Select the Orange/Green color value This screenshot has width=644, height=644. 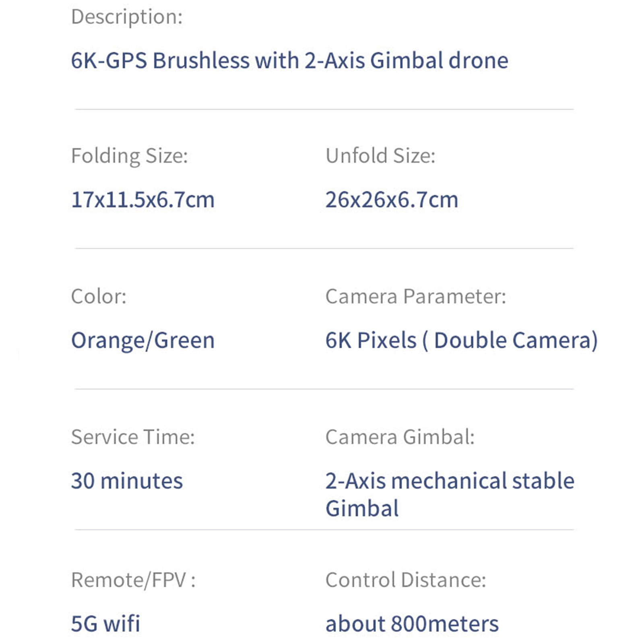click(142, 341)
